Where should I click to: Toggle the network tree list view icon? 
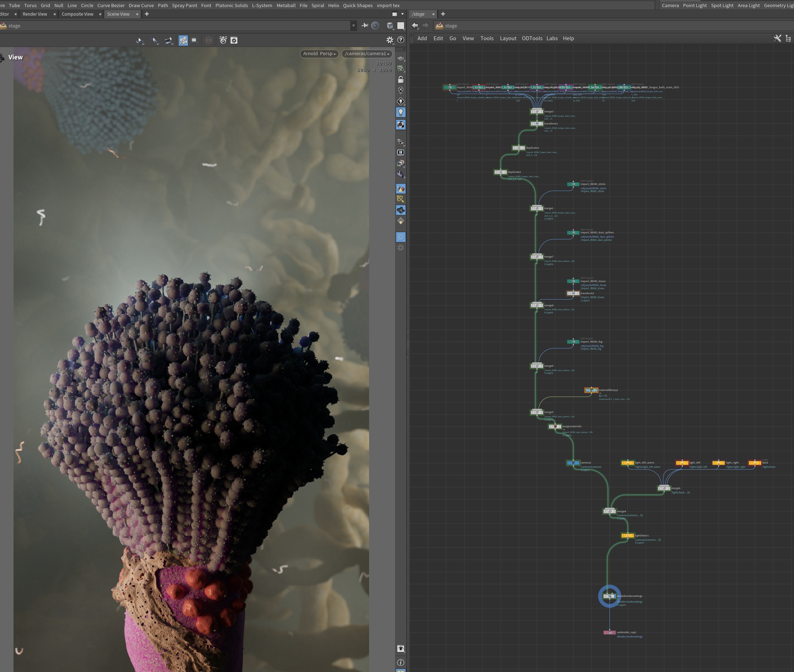(788, 38)
